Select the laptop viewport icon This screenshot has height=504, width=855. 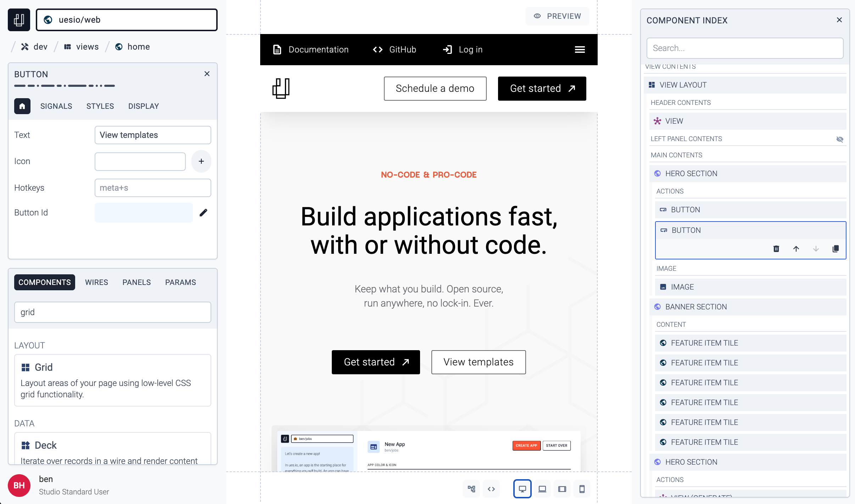pyautogui.click(x=542, y=489)
